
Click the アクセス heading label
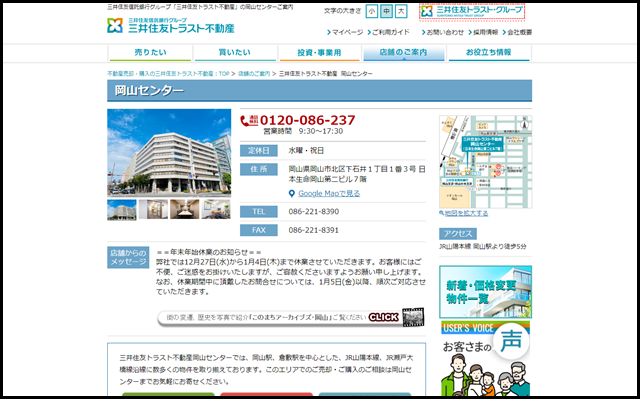(458, 234)
